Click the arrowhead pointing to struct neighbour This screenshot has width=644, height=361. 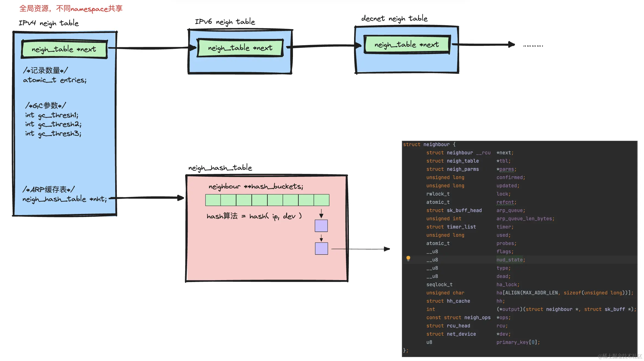[x=387, y=249]
